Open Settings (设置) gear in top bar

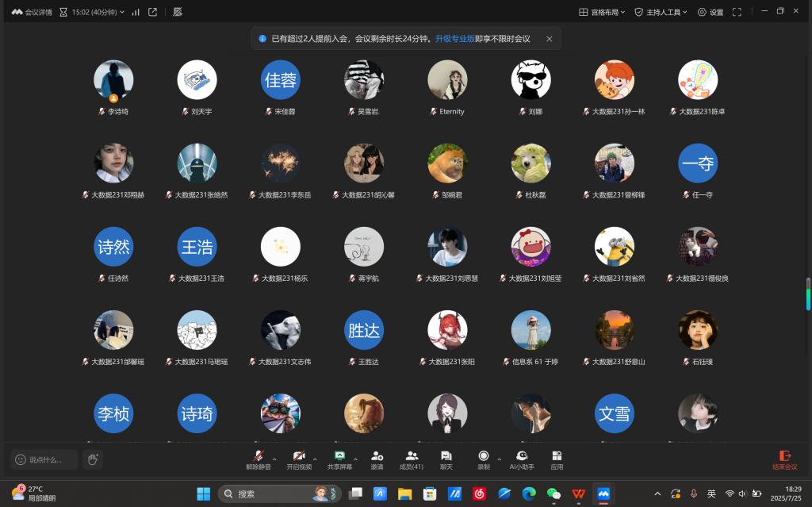[x=710, y=12]
